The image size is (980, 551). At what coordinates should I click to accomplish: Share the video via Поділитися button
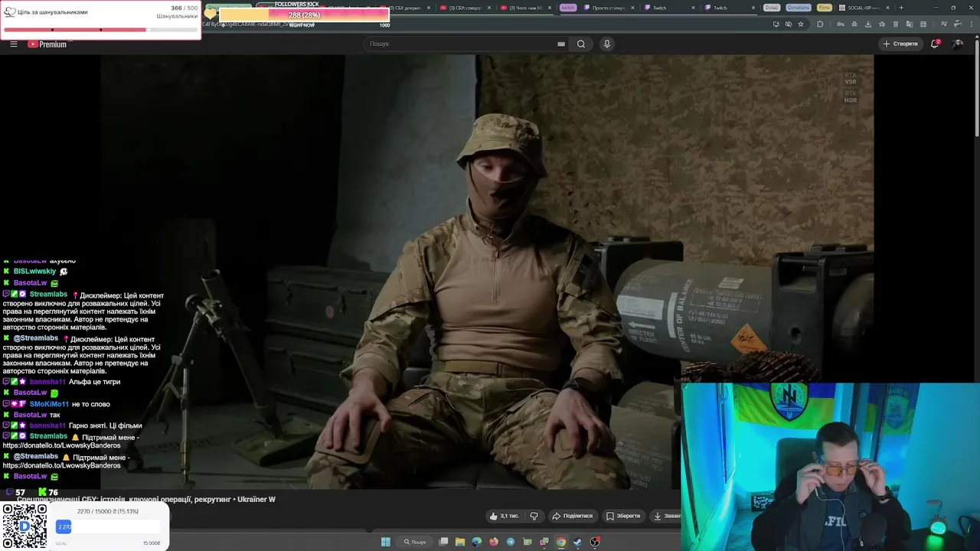[573, 516]
